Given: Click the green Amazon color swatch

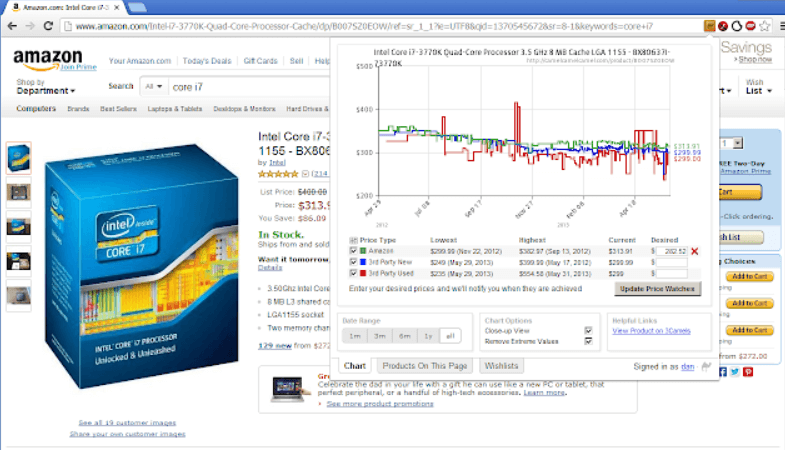Looking at the screenshot, I should pos(363,251).
